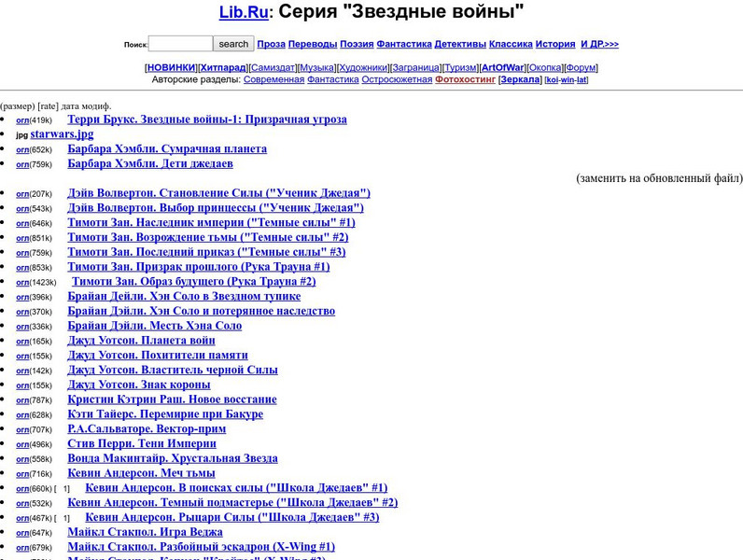Image resolution: width=743 pixels, height=560 pixels.
Task: Open Кевин Андерсон Рыцари Силы
Action: [x=232, y=517]
